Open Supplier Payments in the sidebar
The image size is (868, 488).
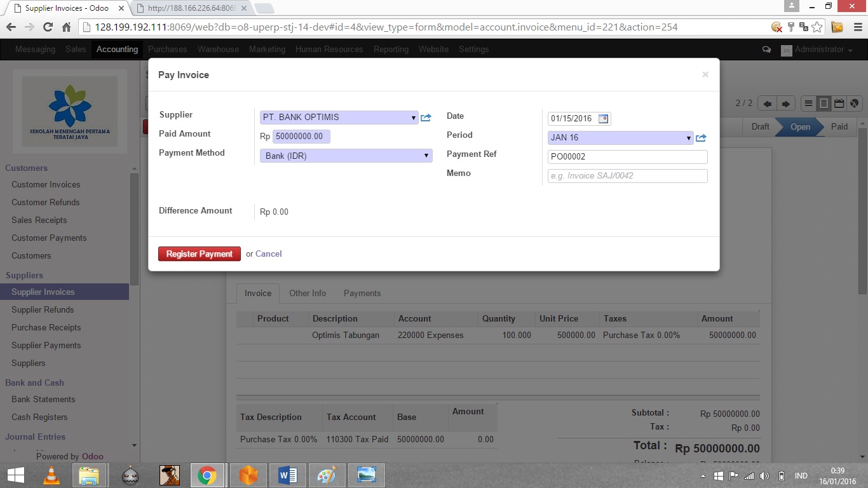[46, 346]
